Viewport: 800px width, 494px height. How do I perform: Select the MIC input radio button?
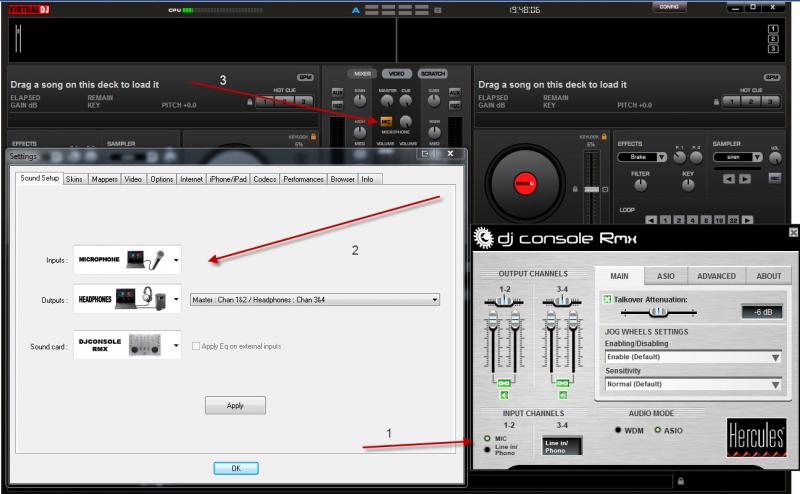pyautogui.click(x=487, y=438)
